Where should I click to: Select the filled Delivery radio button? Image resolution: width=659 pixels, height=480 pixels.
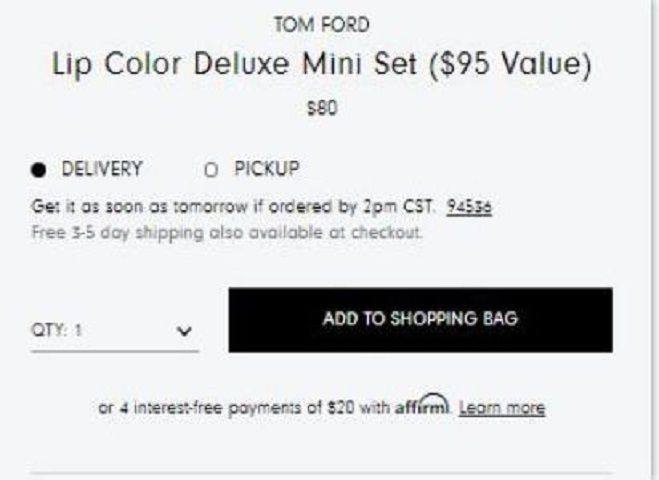tap(38, 169)
